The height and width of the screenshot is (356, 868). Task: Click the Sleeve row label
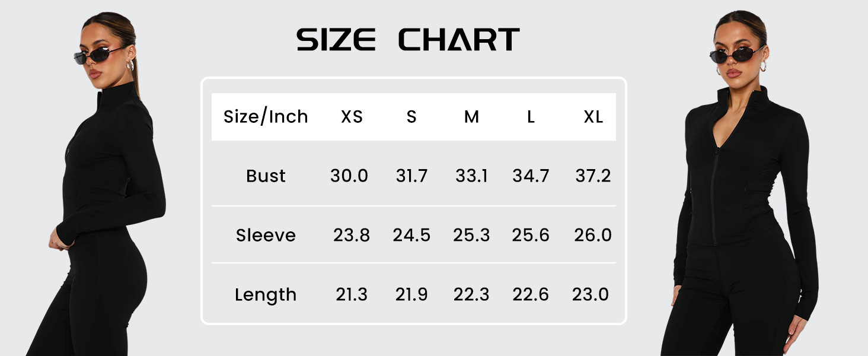266,236
